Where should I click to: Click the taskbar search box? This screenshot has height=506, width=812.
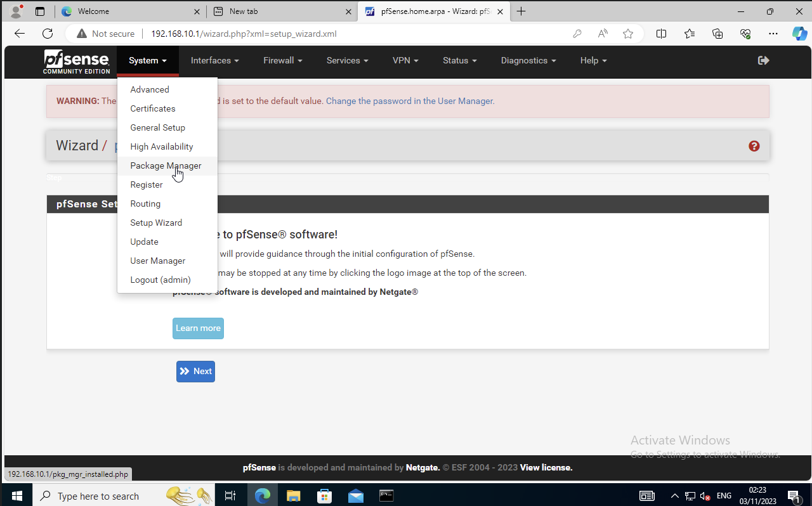click(122, 496)
